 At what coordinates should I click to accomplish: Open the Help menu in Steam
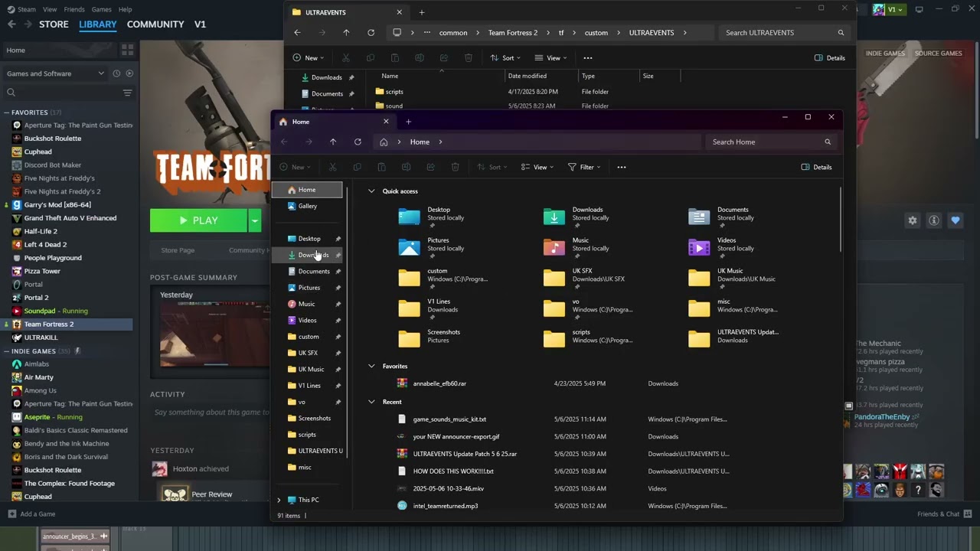point(126,9)
